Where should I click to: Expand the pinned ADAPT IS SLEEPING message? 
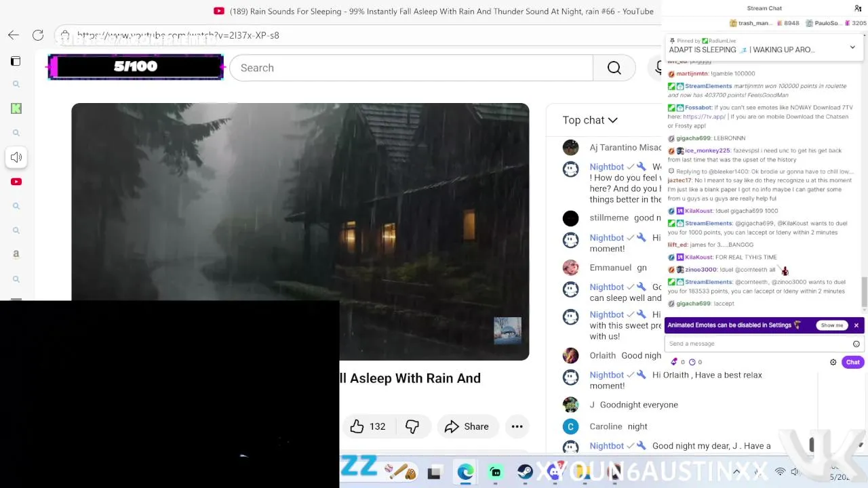[x=852, y=47]
